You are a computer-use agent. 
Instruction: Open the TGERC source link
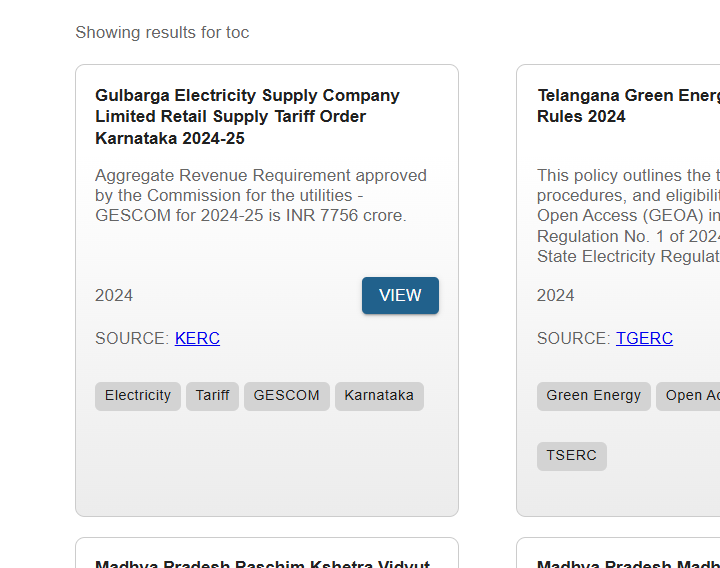coord(644,338)
